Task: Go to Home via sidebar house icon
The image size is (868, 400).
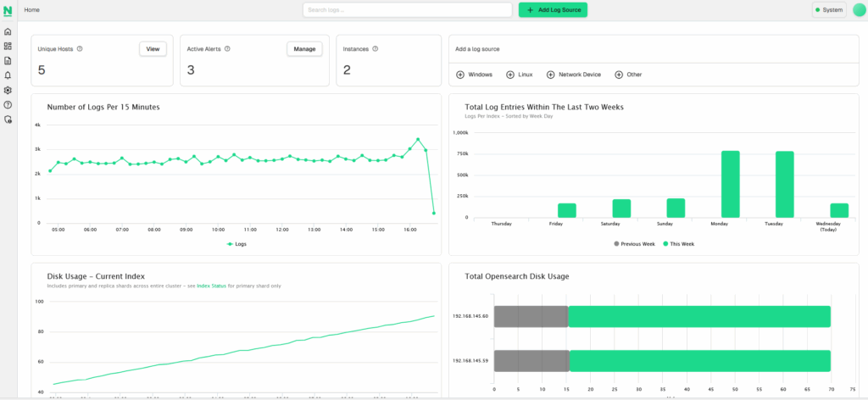Action: [x=8, y=32]
